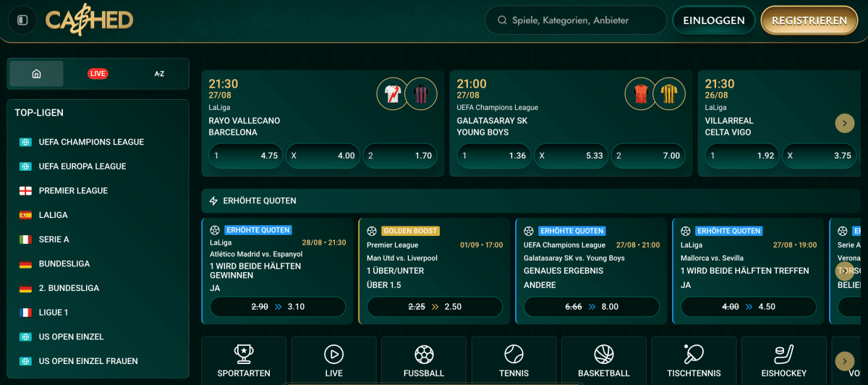Click the Ligue 1 France flag
Image resolution: width=868 pixels, height=385 pixels.
point(25,313)
